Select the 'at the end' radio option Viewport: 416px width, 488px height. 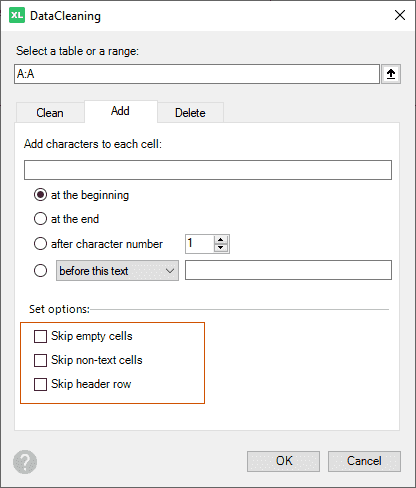point(40,219)
